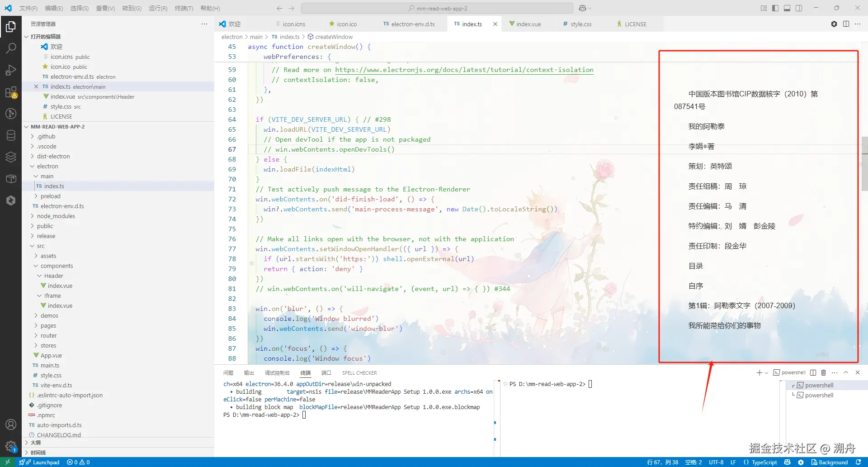Screen dimensions: 868x467
Task: Toggle the secondary side bar layout button
Action: (x=799, y=8)
